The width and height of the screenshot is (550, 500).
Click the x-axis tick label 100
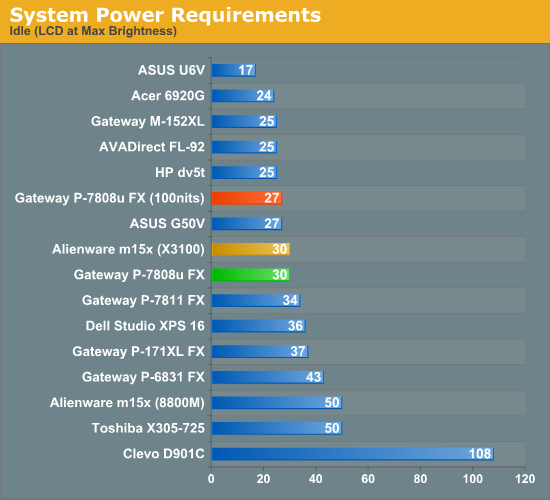(x=472, y=479)
